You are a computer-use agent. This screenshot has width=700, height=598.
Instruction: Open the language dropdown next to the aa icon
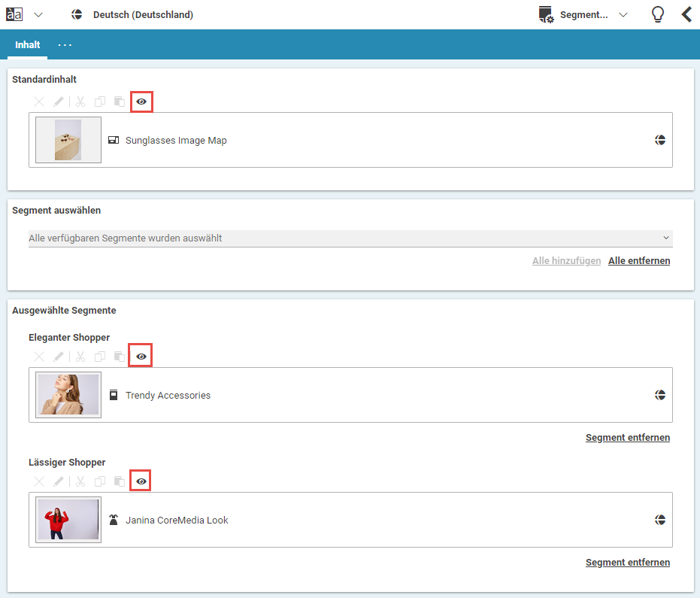tap(38, 14)
